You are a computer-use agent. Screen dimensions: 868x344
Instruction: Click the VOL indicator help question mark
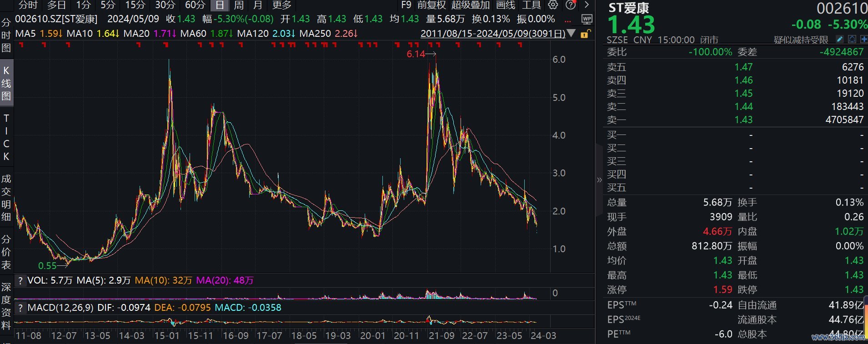[20, 281]
